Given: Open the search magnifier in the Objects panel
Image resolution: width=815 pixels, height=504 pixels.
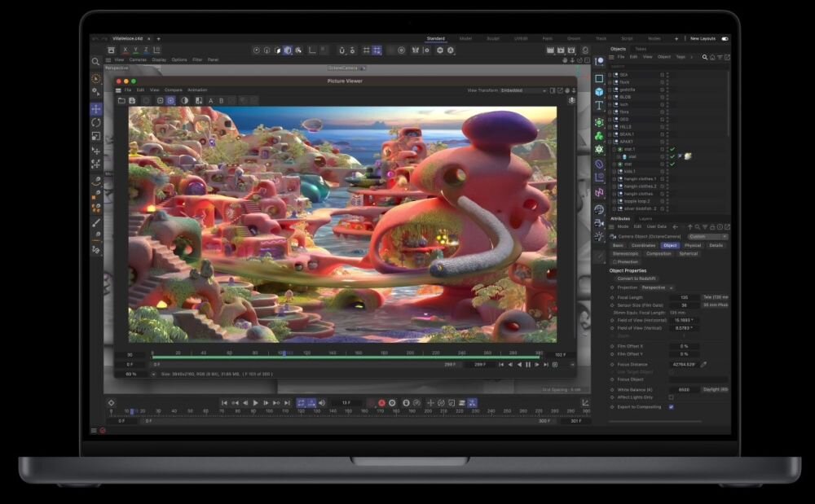Looking at the screenshot, I should pos(704,58).
